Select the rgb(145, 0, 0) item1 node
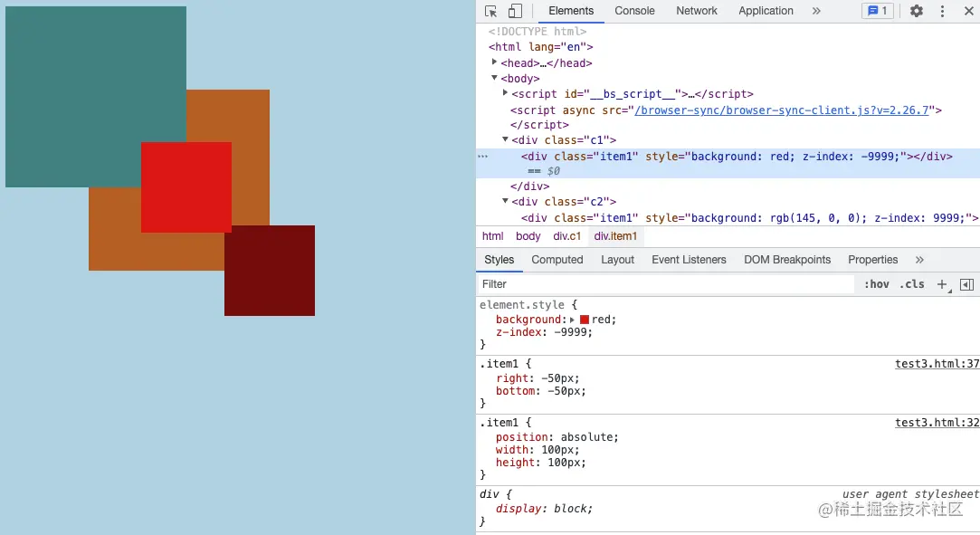980x535 pixels. click(750, 217)
